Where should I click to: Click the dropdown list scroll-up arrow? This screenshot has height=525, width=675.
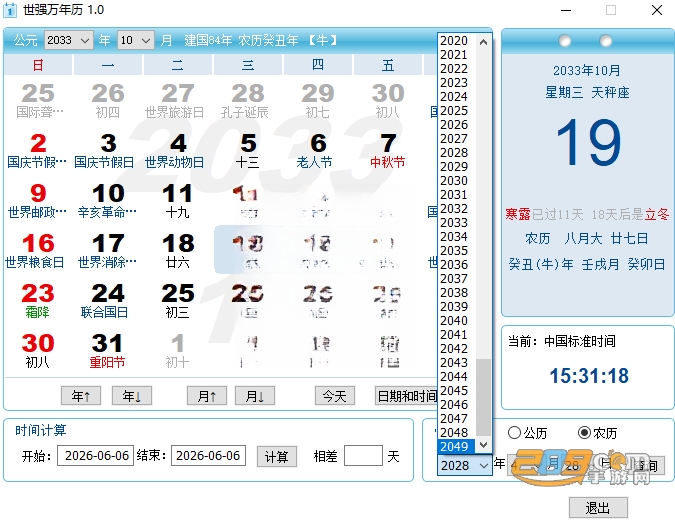[x=483, y=42]
